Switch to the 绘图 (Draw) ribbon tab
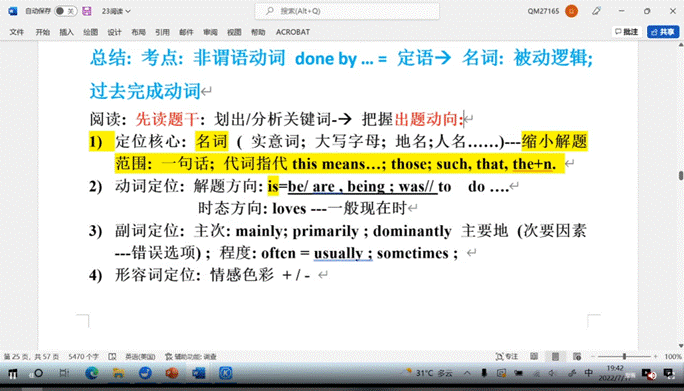 90,32
